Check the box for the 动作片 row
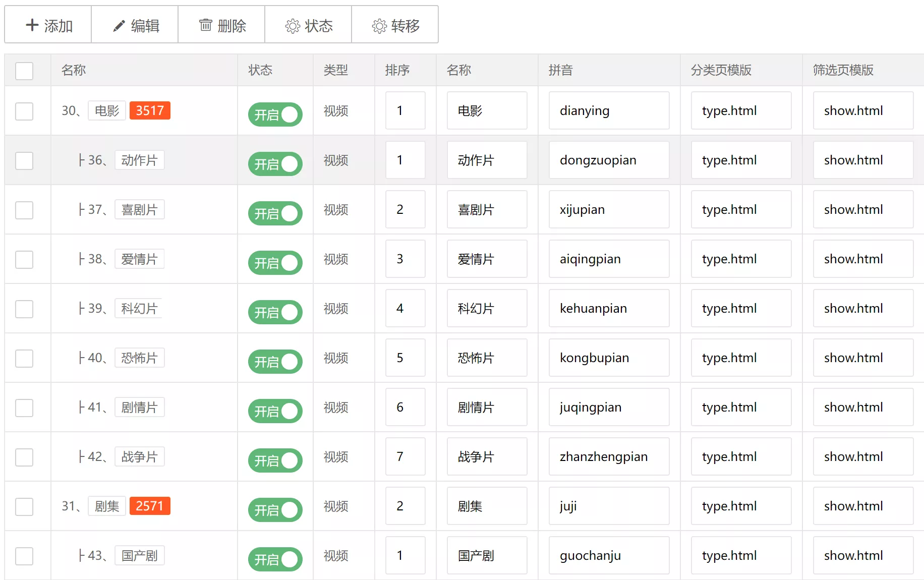 coord(24,161)
